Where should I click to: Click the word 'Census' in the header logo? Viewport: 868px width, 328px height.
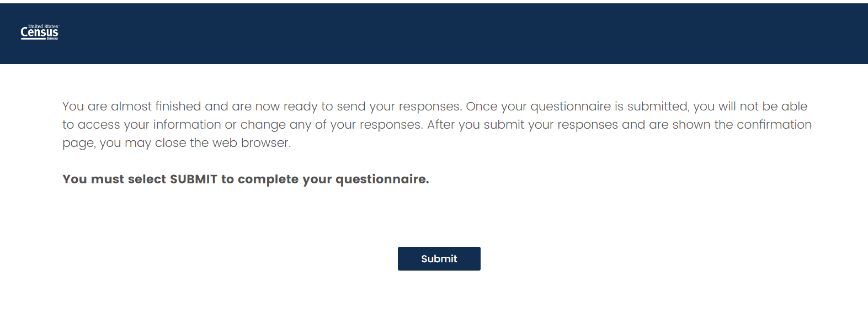39,33
